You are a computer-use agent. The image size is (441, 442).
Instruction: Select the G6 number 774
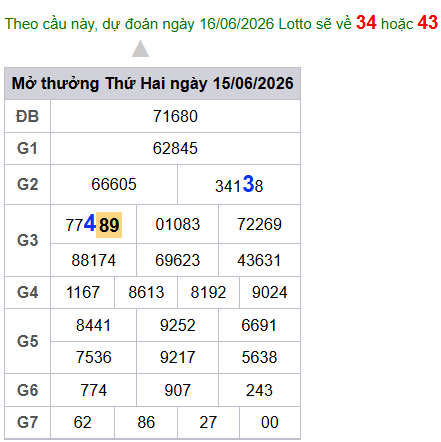click(x=94, y=390)
